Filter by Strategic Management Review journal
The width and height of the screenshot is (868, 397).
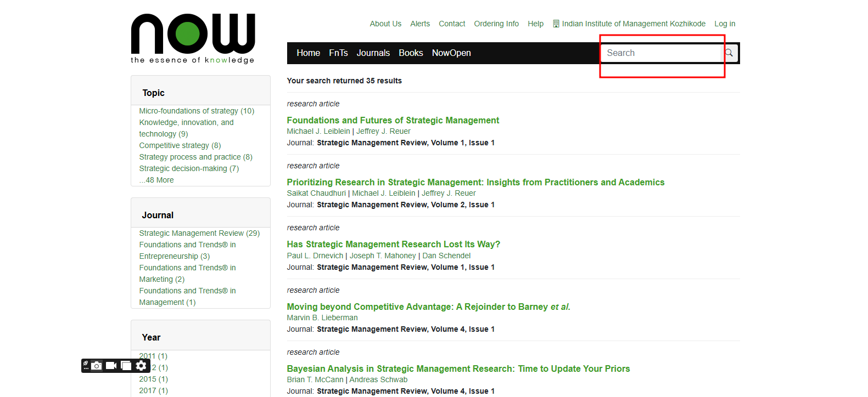[199, 233]
